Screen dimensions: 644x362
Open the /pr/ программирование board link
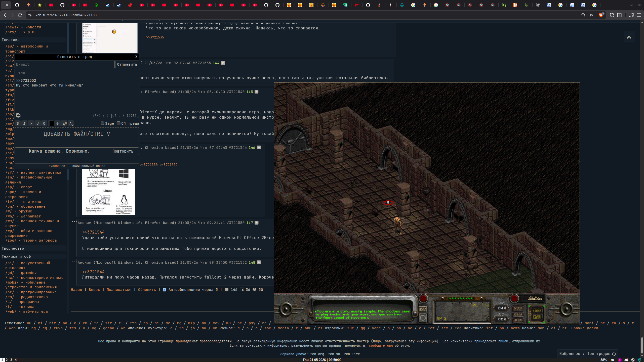pos(31,292)
